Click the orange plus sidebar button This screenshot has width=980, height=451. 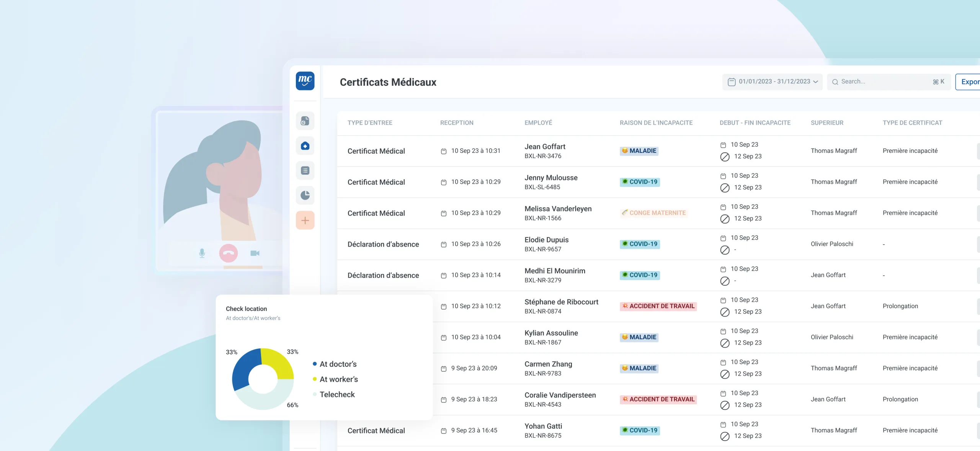click(x=305, y=221)
